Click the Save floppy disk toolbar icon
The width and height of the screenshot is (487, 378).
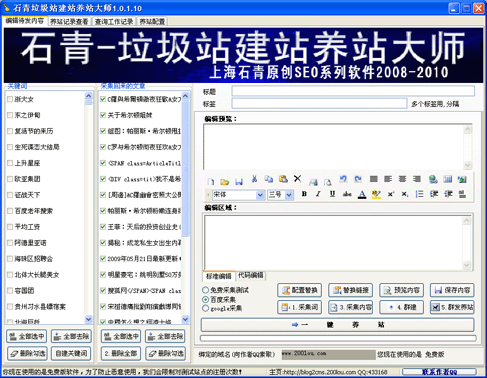239,181
